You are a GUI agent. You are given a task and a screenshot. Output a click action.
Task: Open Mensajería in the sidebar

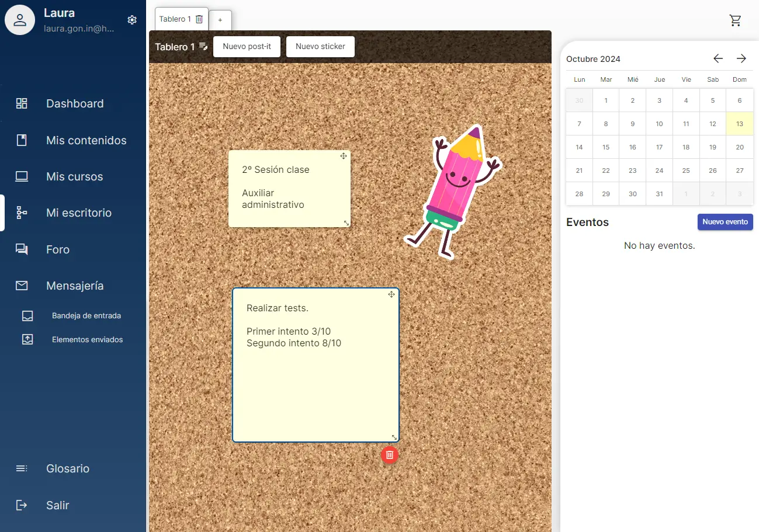click(x=75, y=286)
